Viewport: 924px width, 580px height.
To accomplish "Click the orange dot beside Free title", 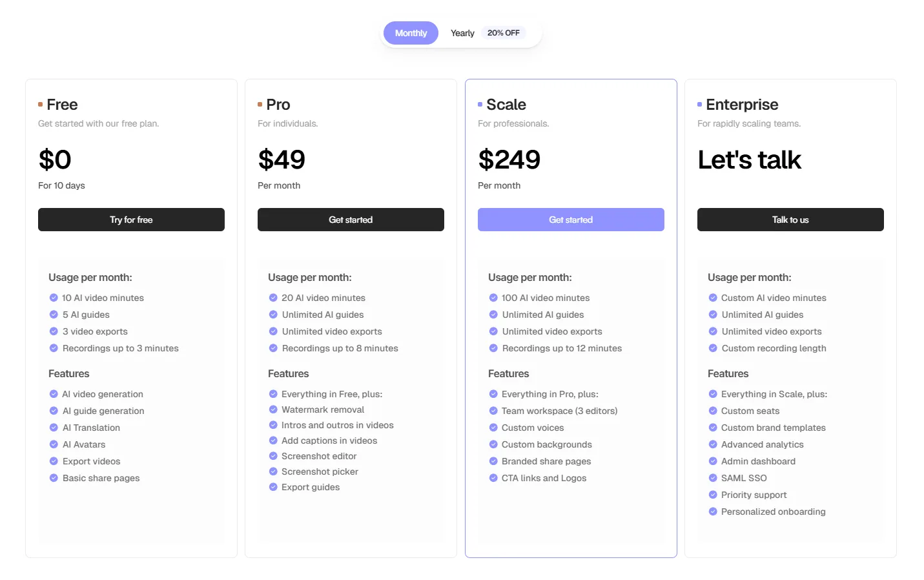I will pos(40,104).
